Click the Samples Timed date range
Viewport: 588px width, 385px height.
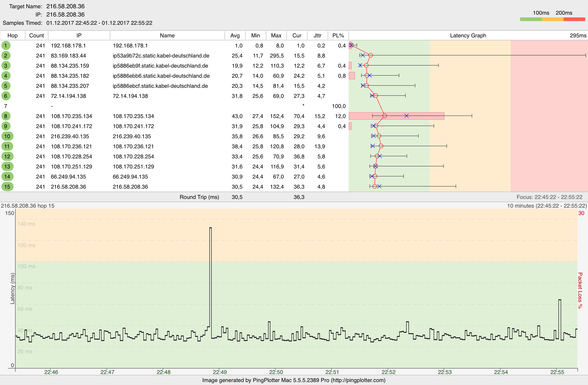[99, 23]
